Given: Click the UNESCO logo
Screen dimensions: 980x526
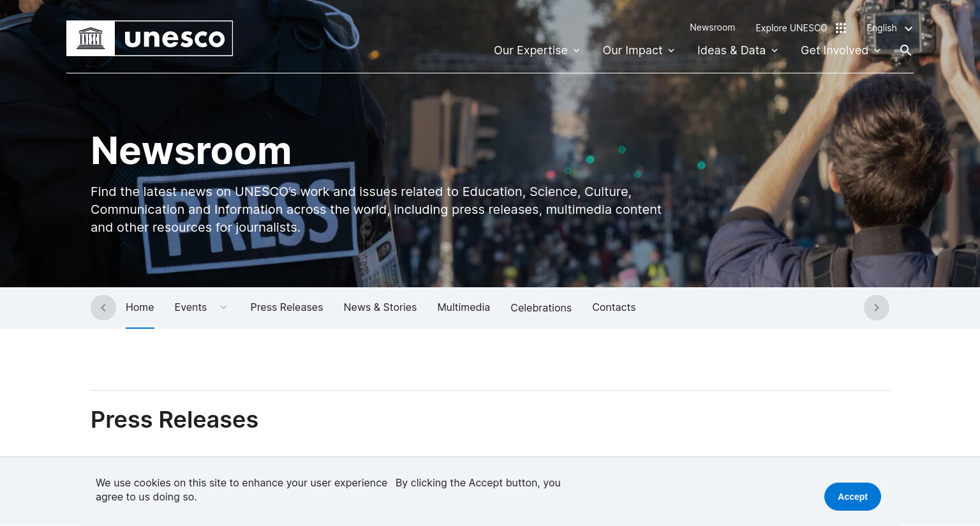Looking at the screenshot, I should tap(149, 38).
